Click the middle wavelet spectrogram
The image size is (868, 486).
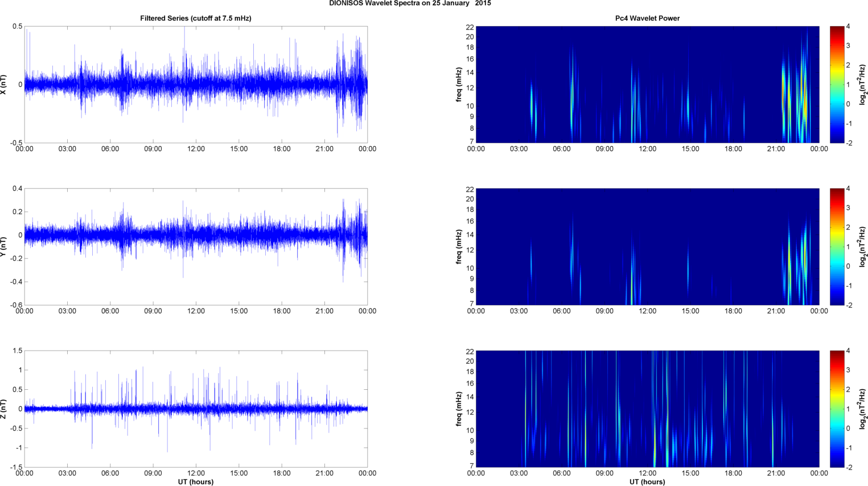pyautogui.click(x=647, y=246)
